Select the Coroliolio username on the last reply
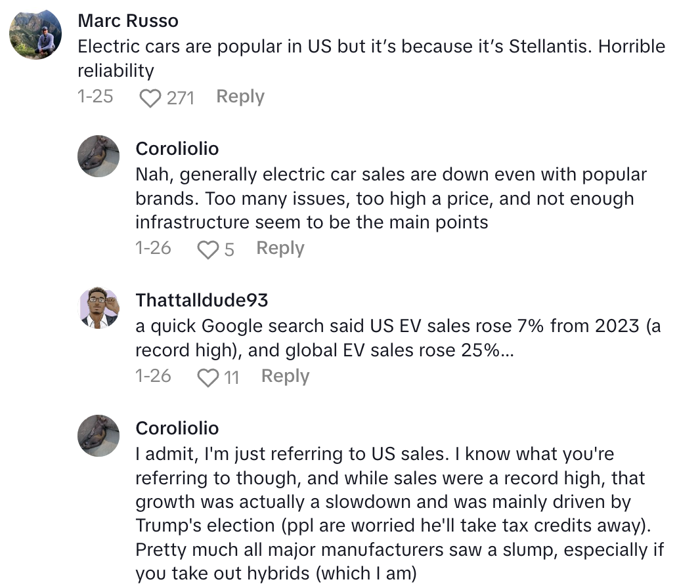This screenshot has width=700, height=588. (x=176, y=428)
